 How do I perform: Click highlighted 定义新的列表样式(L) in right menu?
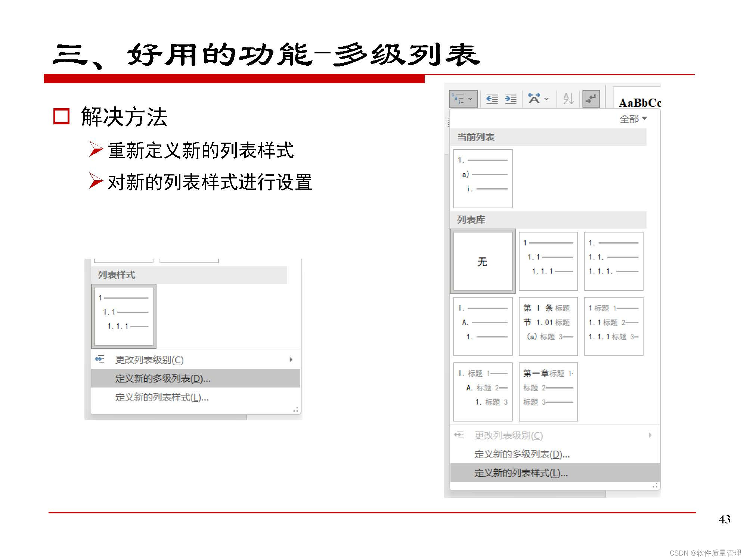click(555, 473)
